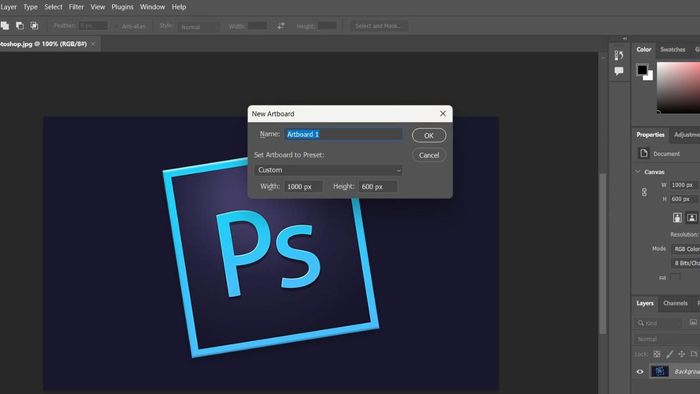
Task: Switch to the Swatches tab
Action: click(672, 50)
